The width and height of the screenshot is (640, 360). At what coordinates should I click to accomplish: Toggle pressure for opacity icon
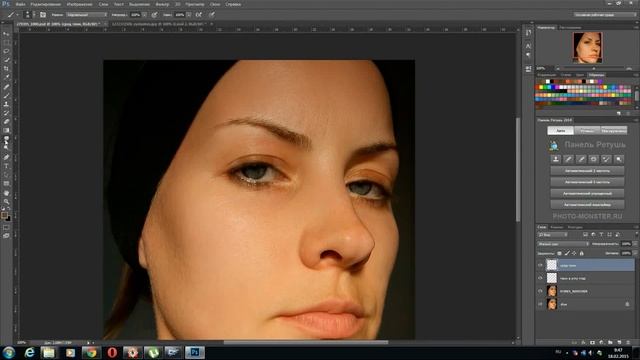pyautogui.click(x=154, y=15)
